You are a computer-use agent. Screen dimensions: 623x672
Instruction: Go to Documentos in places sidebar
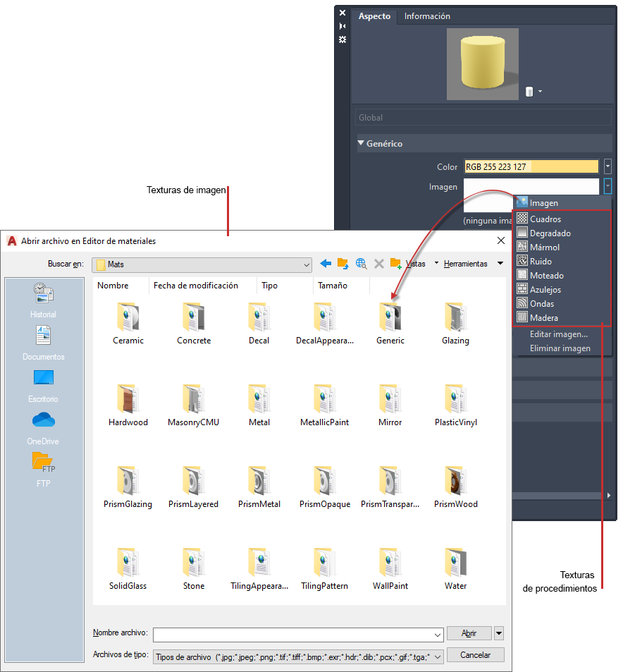pyautogui.click(x=43, y=343)
